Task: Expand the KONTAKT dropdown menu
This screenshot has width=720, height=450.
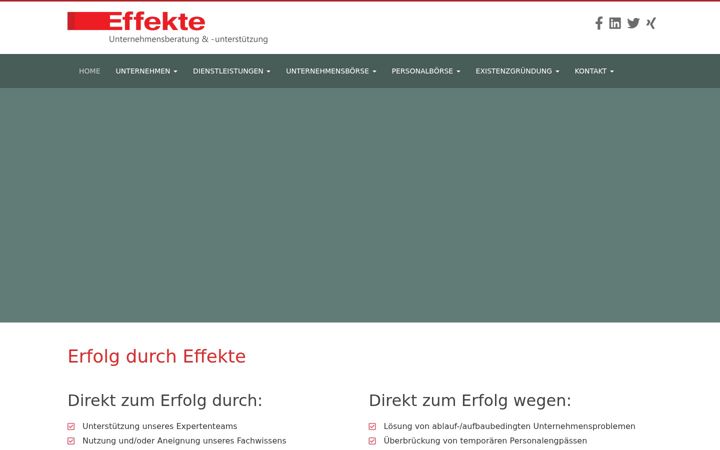Action: pyautogui.click(x=594, y=71)
